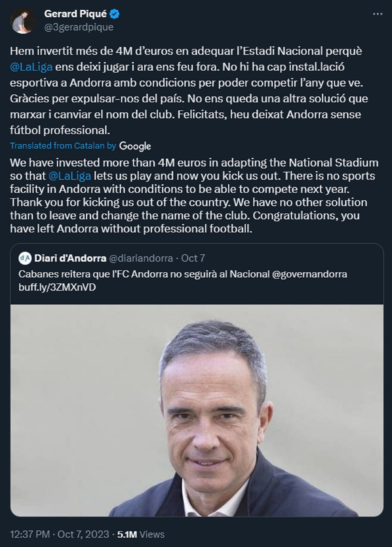Click the "Translated from Catalan by" label
The width and height of the screenshot is (392, 547).
(x=63, y=146)
